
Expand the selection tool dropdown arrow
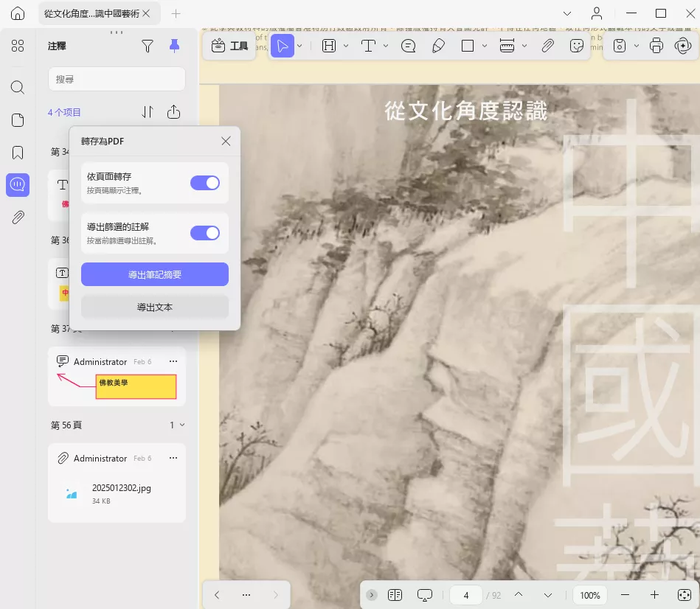299,46
